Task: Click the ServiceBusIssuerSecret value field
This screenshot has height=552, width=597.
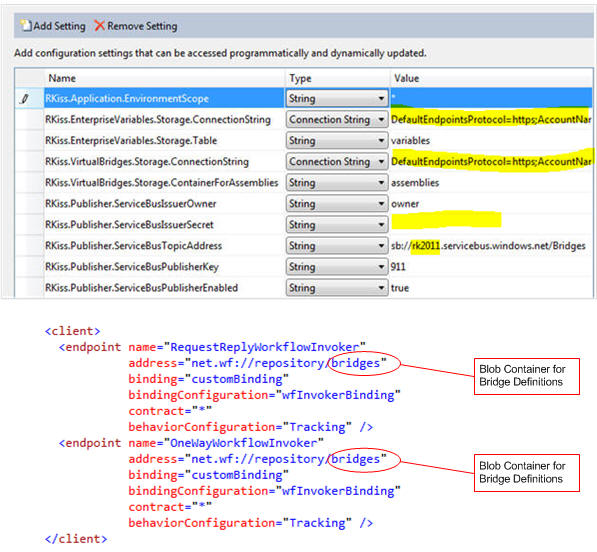Action: pyautogui.click(x=491, y=225)
